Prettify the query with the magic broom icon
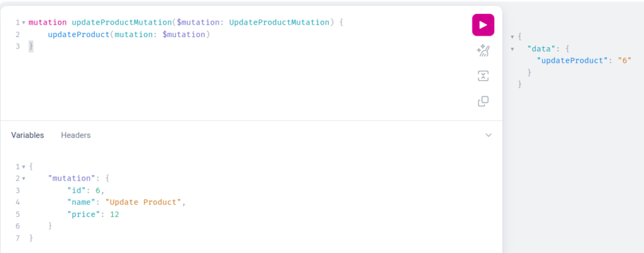Screen dimensions: 644x253 (x=483, y=50)
